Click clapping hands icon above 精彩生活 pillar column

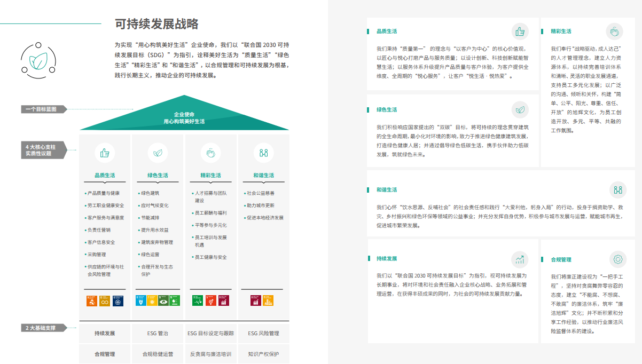click(x=210, y=153)
